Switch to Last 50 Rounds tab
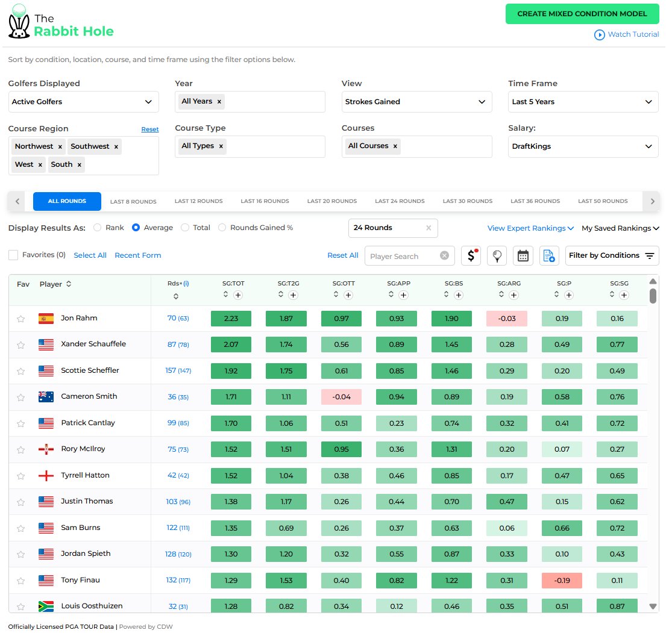This screenshot has width=672, height=633. pos(603,201)
